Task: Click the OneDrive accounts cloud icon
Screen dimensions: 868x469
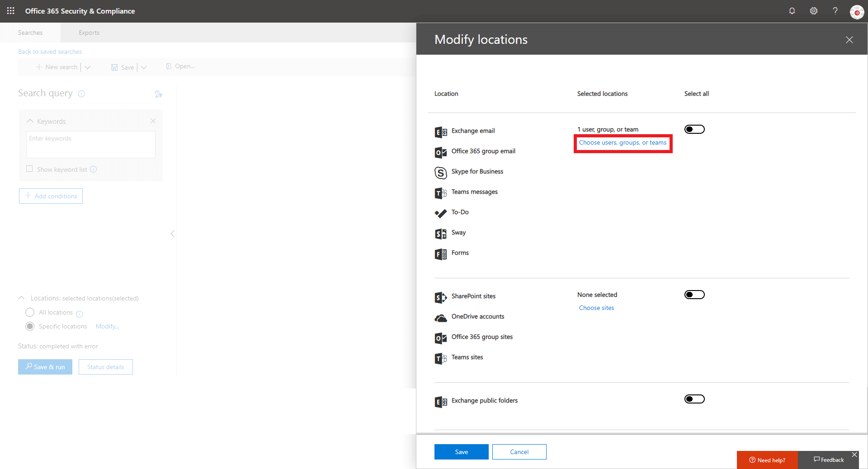Action: click(x=441, y=318)
